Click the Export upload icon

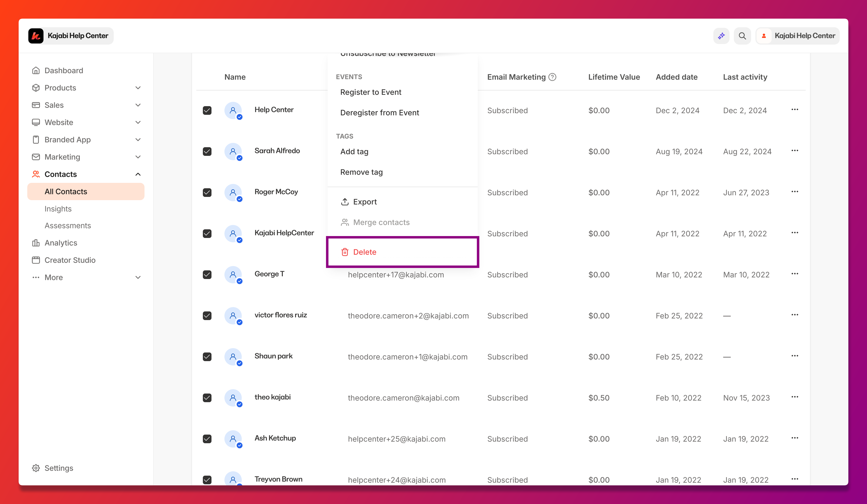(x=345, y=202)
